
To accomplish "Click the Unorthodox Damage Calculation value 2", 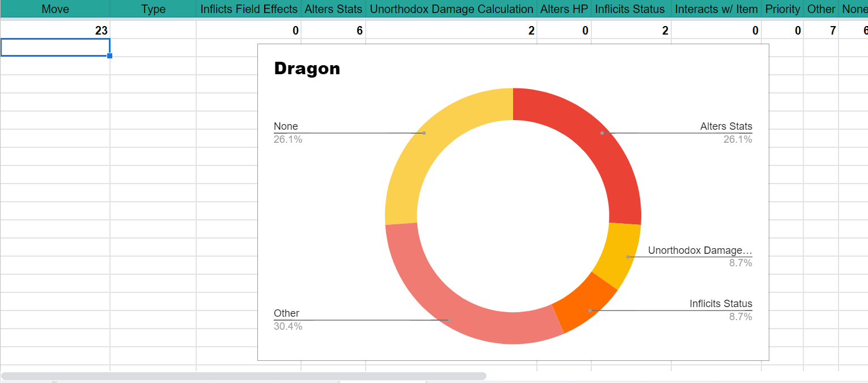I will [x=451, y=31].
